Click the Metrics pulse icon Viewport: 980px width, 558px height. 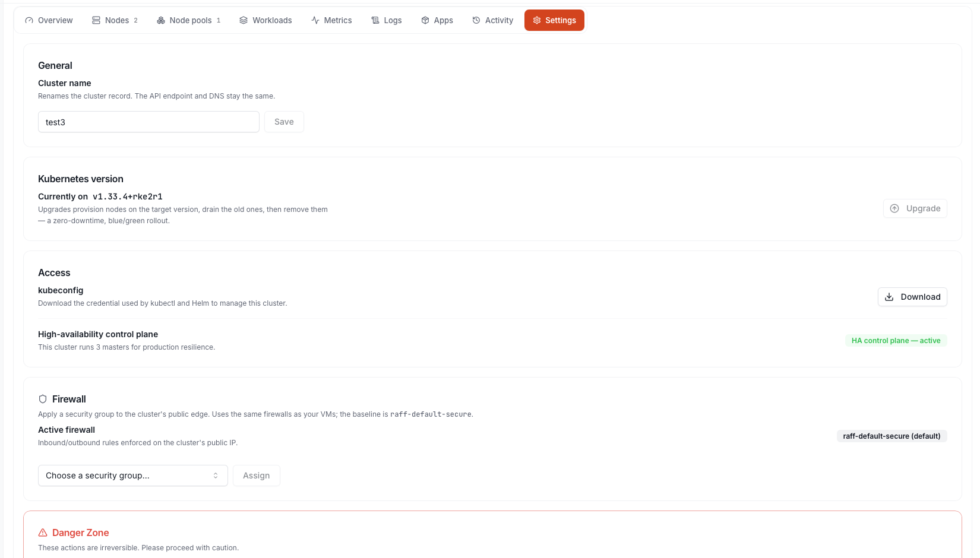coord(315,20)
